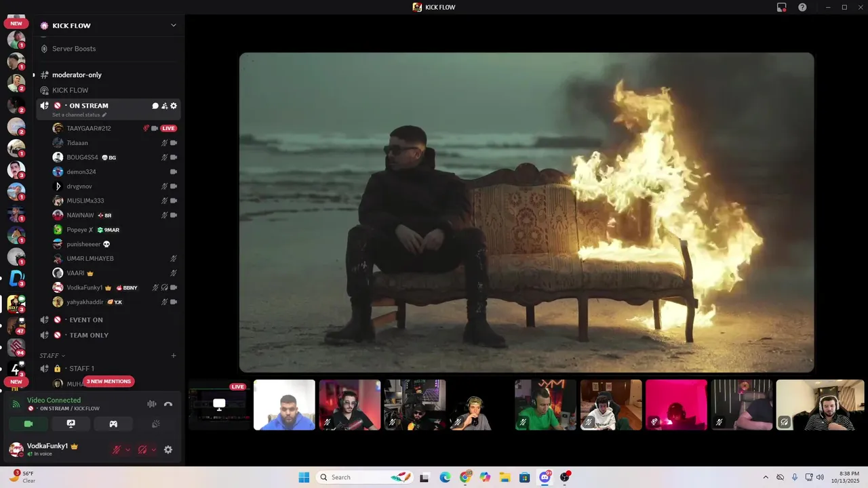The image size is (868, 488).
Task: Open User Settings gear
Action: tap(168, 449)
